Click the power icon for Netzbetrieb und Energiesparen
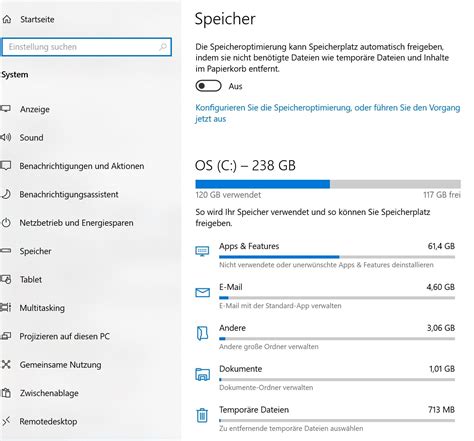 6,223
